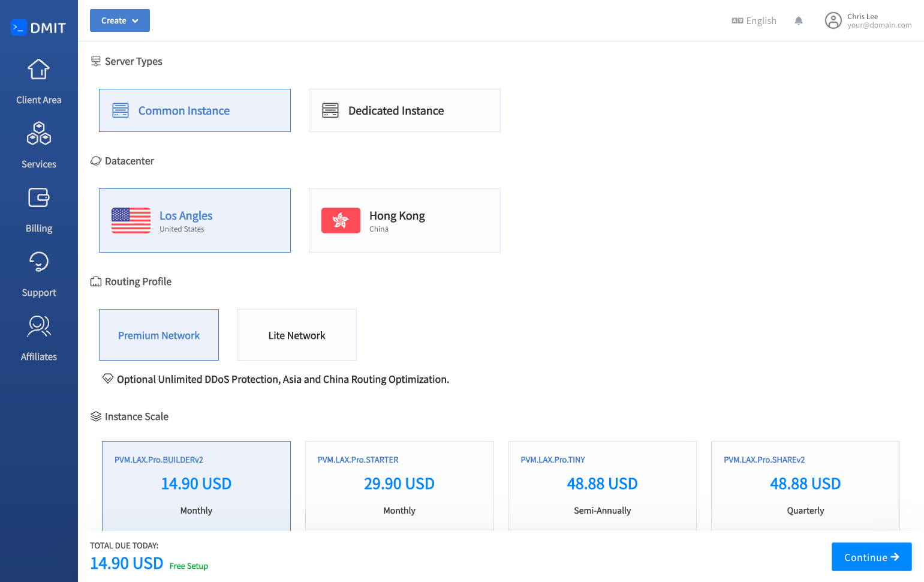
Task: Expand the Create dropdown
Action: tap(120, 20)
